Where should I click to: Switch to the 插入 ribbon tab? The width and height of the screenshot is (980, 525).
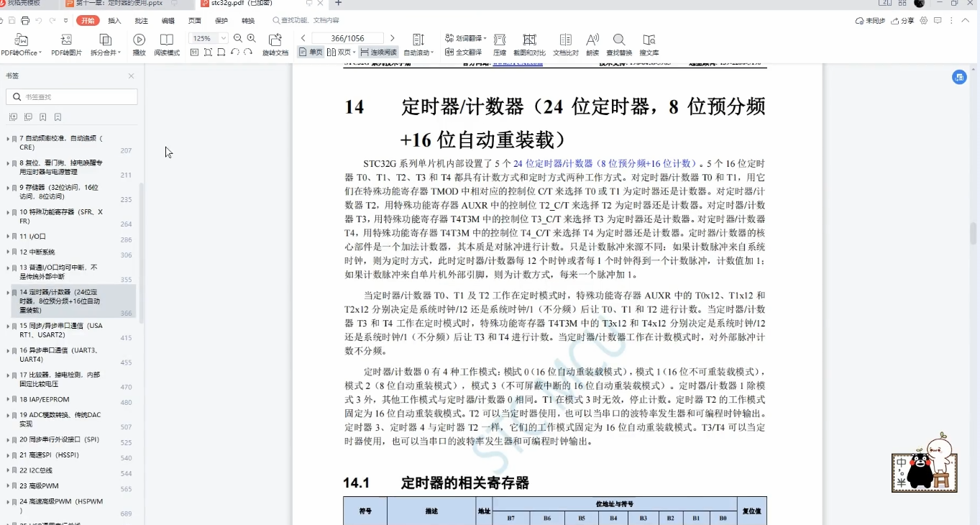click(114, 21)
